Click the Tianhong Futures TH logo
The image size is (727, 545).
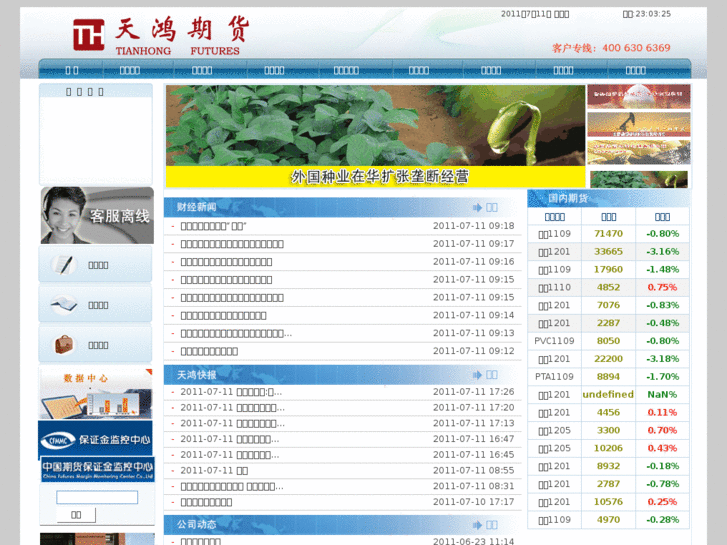[x=88, y=35]
